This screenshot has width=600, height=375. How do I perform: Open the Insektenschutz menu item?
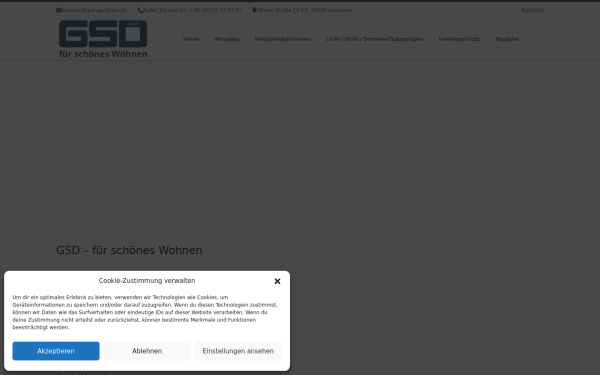click(x=459, y=39)
